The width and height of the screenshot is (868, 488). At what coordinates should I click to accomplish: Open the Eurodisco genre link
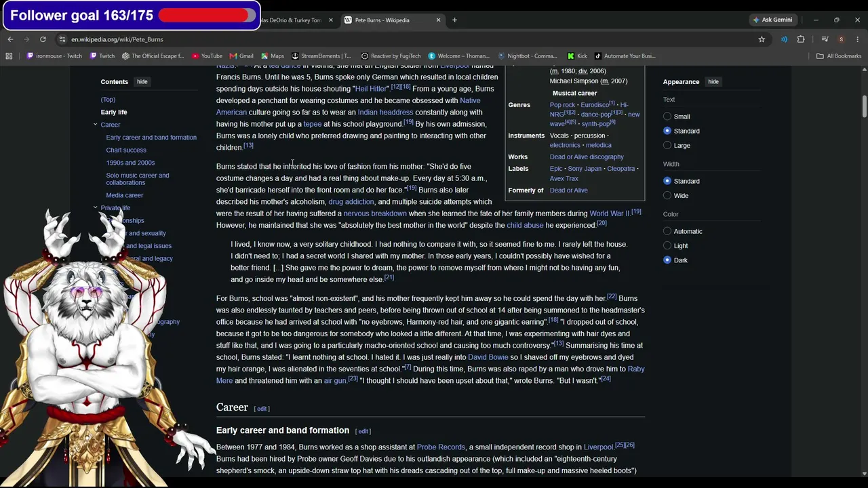tap(594, 105)
